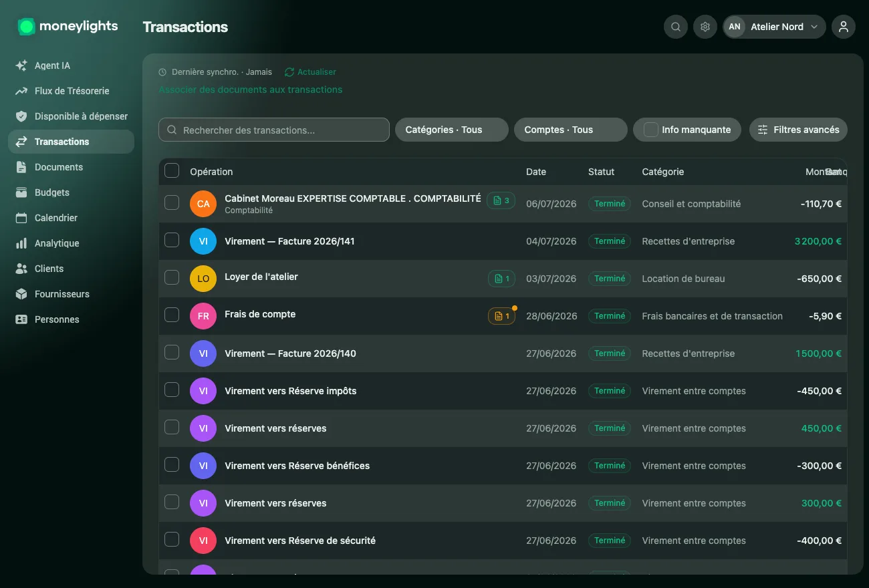Screen dimensions: 869x588
Task: Click Frais bancaires et de transaction cell
Action: click(712, 316)
